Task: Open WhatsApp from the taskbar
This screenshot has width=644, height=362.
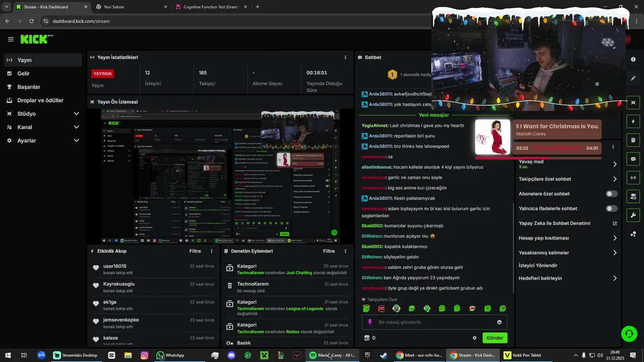Action: (172, 355)
